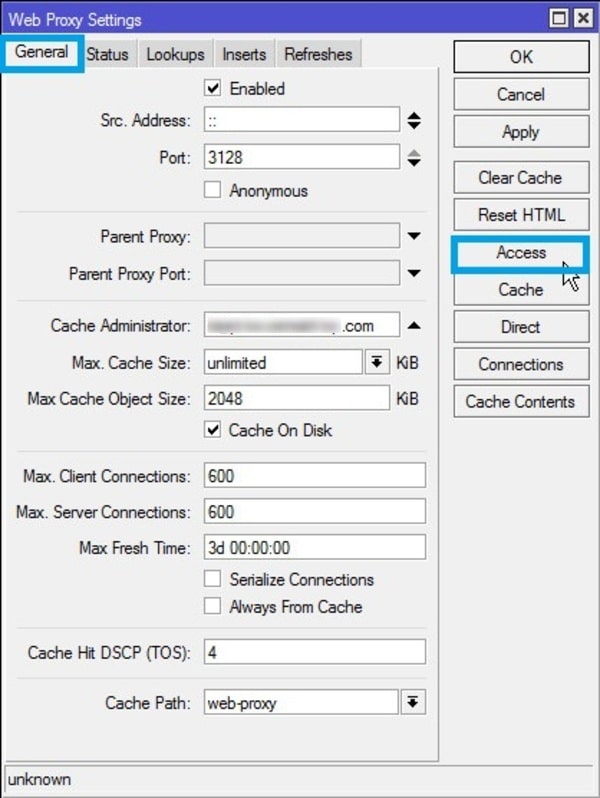
Task: Click the Port input field
Action: (x=301, y=157)
